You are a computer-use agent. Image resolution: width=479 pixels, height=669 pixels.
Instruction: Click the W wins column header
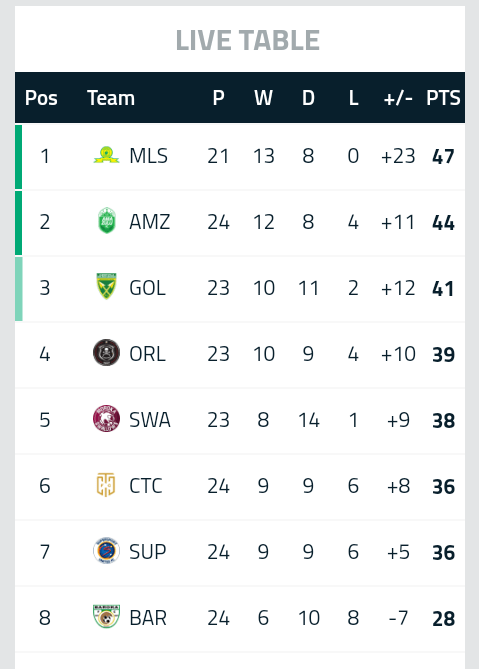264,98
